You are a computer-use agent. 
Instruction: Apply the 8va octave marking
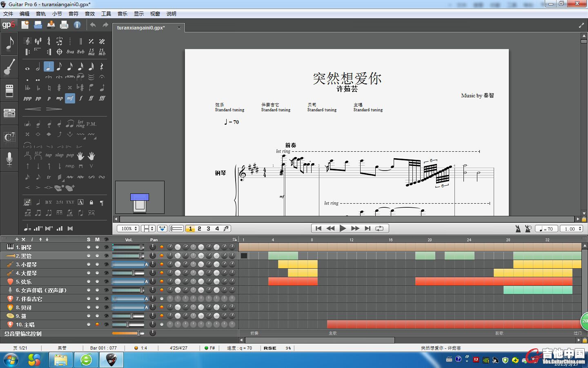coord(70,52)
